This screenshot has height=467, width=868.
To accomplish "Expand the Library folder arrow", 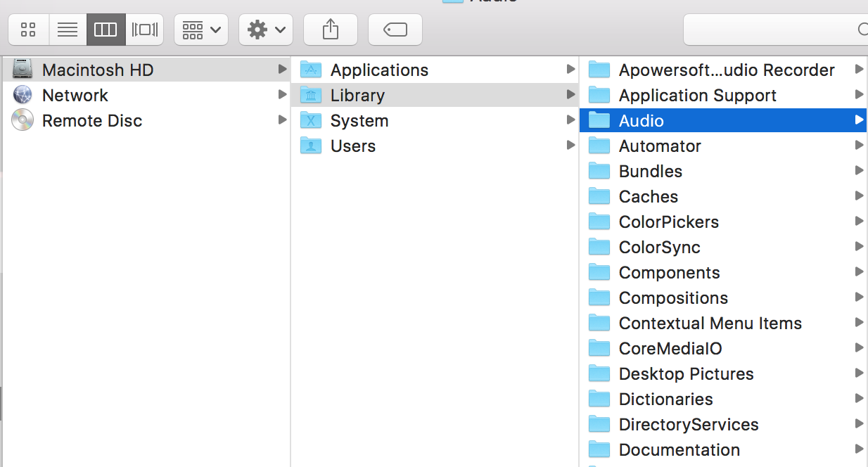I will point(570,95).
